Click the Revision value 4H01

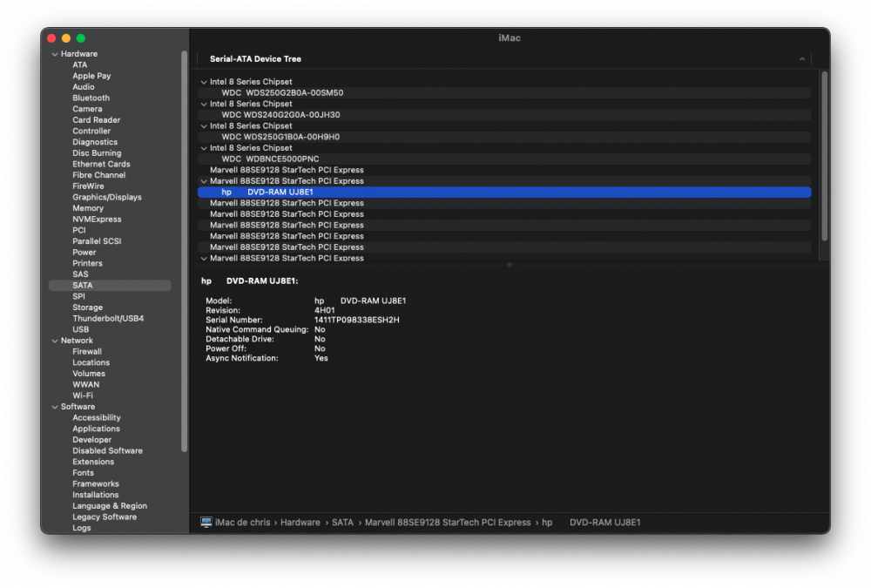point(324,311)
